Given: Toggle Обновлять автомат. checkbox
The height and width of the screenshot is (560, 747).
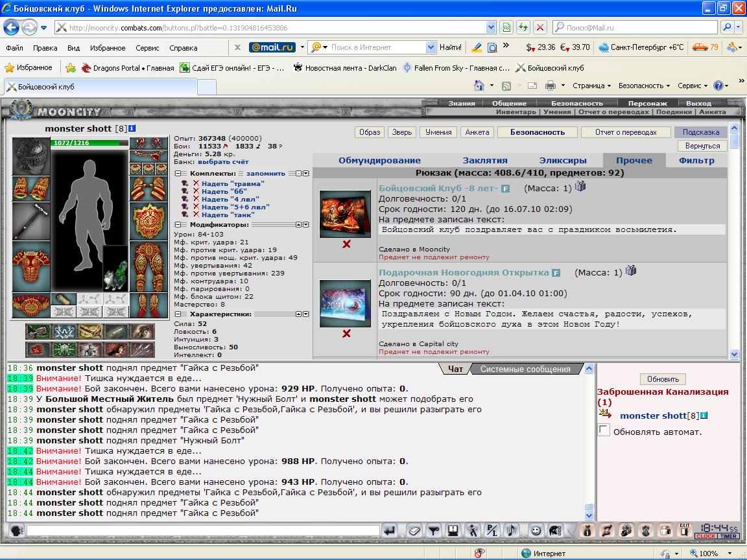Looking at the screenshot, I should (604, 430).
